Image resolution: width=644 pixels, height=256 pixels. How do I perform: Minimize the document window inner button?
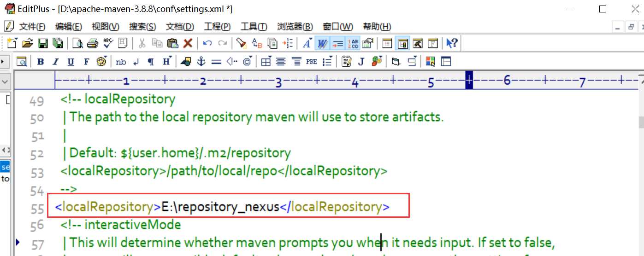click(619, 27)
